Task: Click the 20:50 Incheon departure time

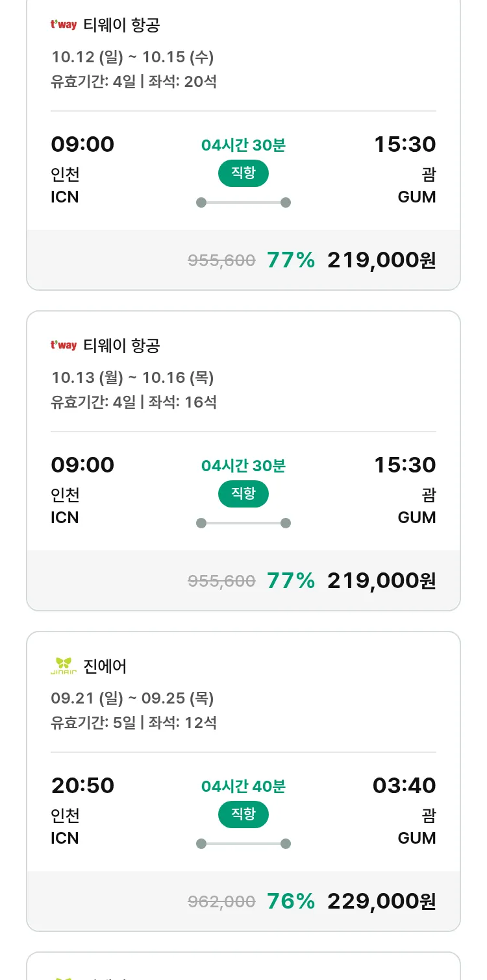Action: tap(82, 786)
